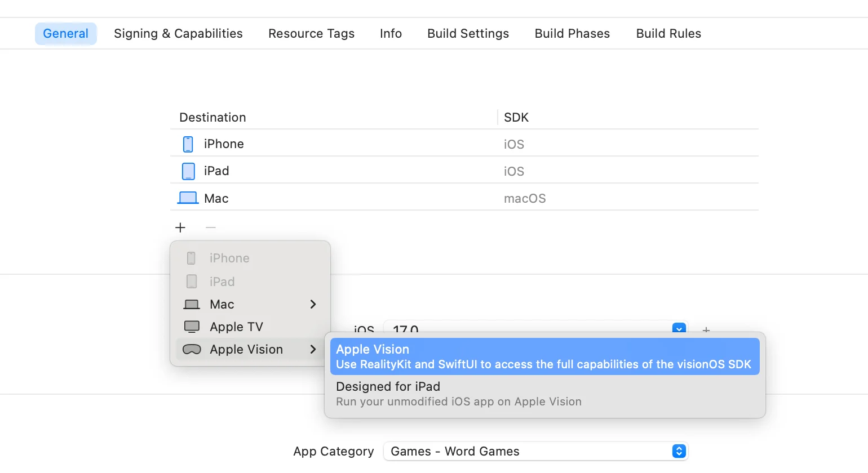Image resolution: width=868 pixels, height=473 pixels.
Task: Click the Mac device icon in destinations list
Action: click(188, 198)
